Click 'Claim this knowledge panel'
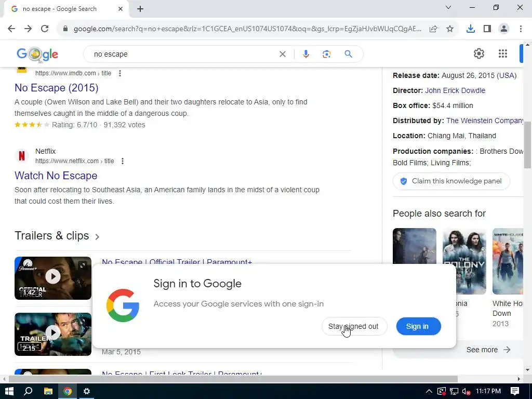Image resolution: width=532 pixels, height=399 pixels. click(451, 181)
